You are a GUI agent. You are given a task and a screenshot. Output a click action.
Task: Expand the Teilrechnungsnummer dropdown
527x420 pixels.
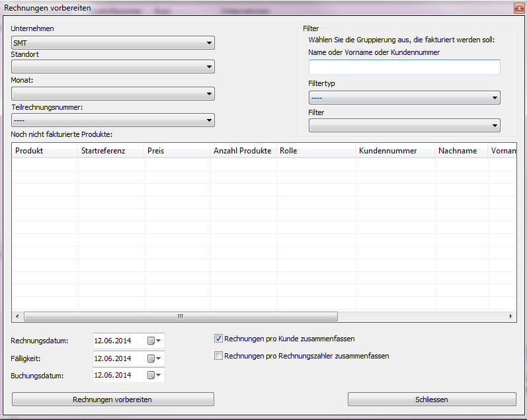[x=113, y=120]
